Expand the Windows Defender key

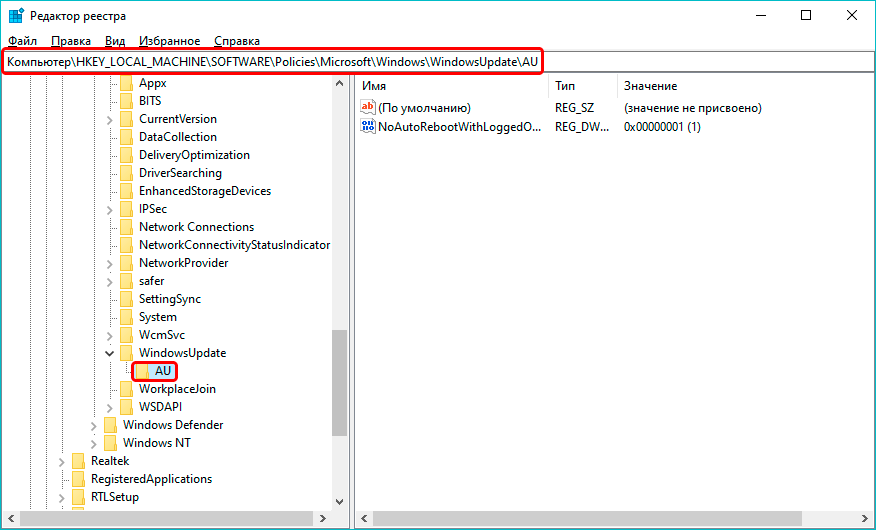click(x=93, y=426)
